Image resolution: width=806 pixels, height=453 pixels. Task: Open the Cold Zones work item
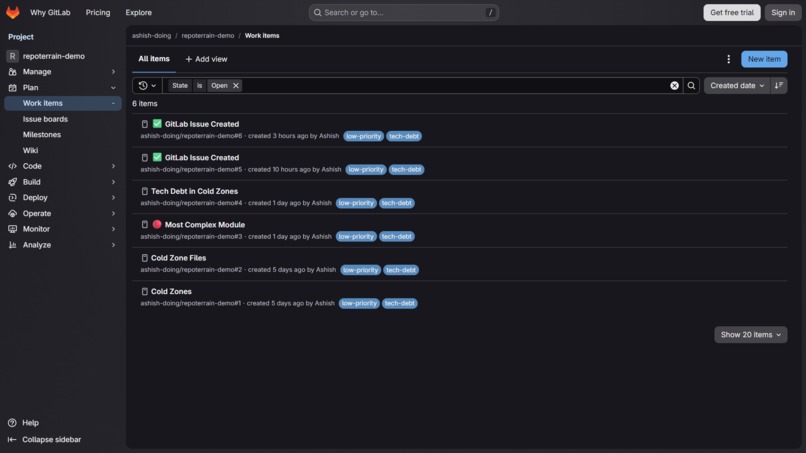coord(171,292)
